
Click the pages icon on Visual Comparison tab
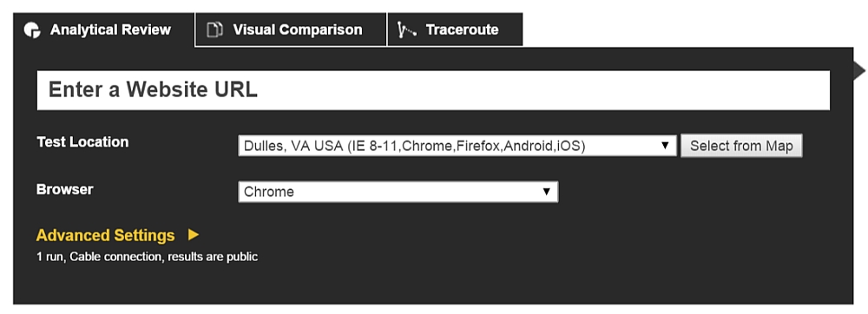[x=214, y=29]
